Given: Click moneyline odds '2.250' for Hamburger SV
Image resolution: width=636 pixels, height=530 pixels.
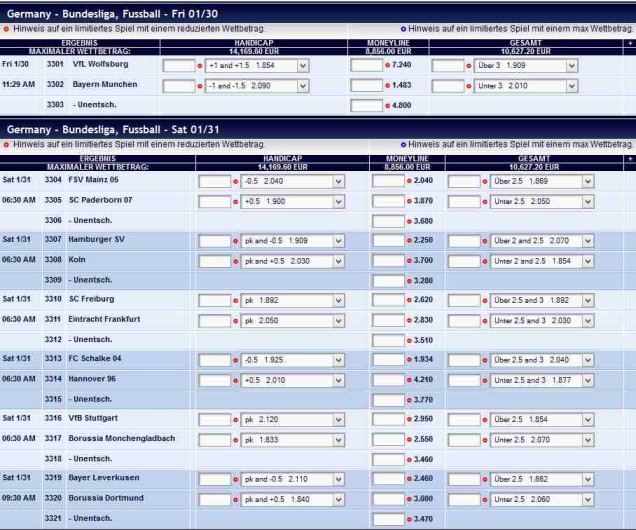Looking at the screenshot, I should (423, 240).
